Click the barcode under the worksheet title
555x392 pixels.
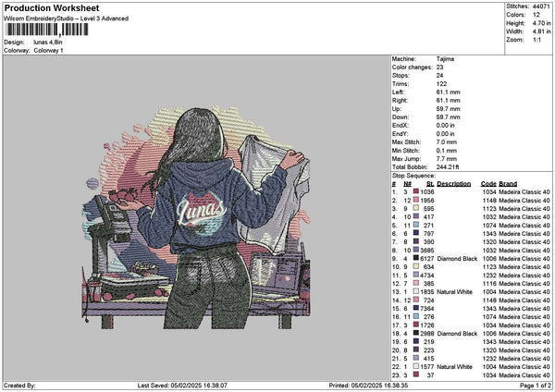[47, 30]
